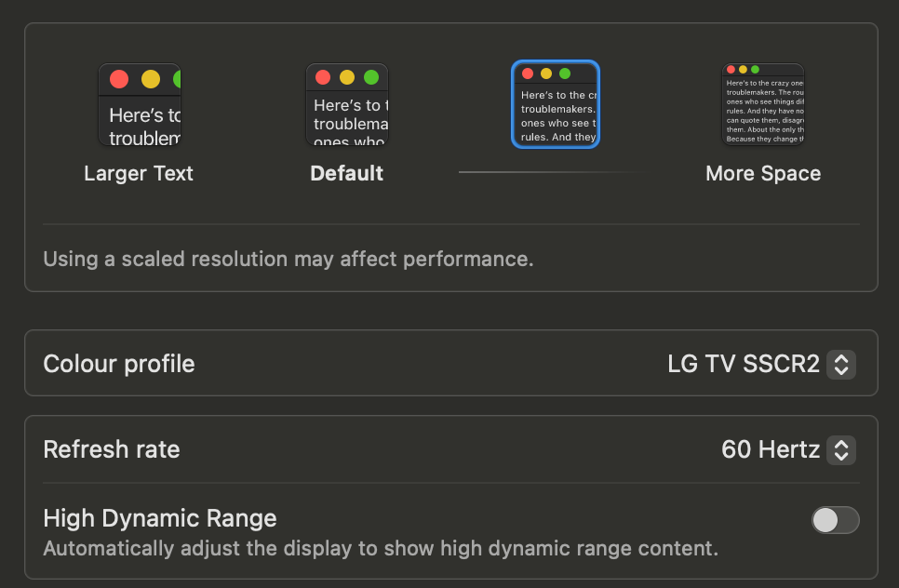Open the 60 Hertz refresh rate dropdown
899x588 pixels.
786,450
